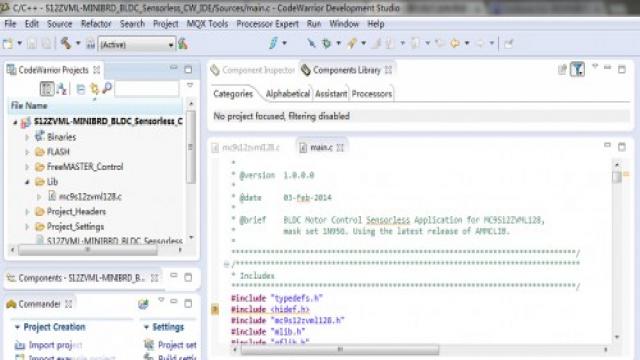
Task: Collapse the S12ZVML-MINIBRD_BLDC_Sensorless project node
Action: pyautogui.click(x=16, y=122)
